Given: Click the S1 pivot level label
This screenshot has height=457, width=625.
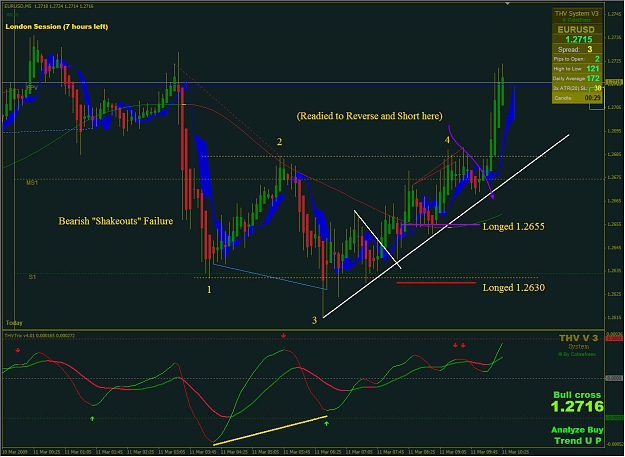Looking at the screenshot, I should tap(32, 277).
